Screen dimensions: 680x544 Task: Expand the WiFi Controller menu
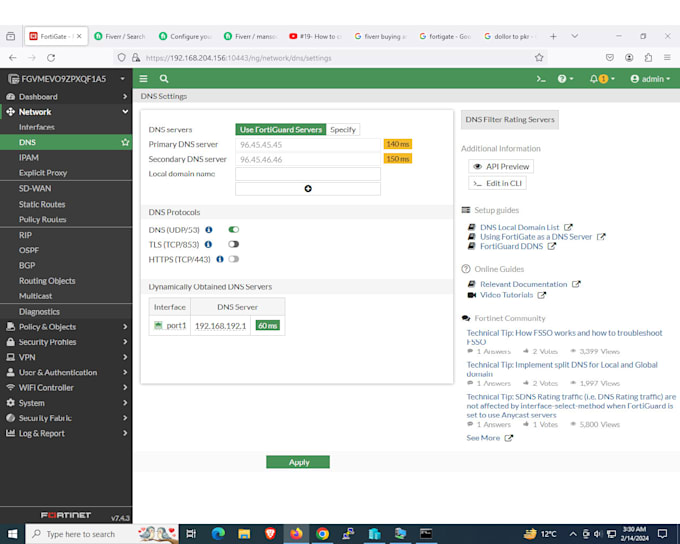click(66, 387)
